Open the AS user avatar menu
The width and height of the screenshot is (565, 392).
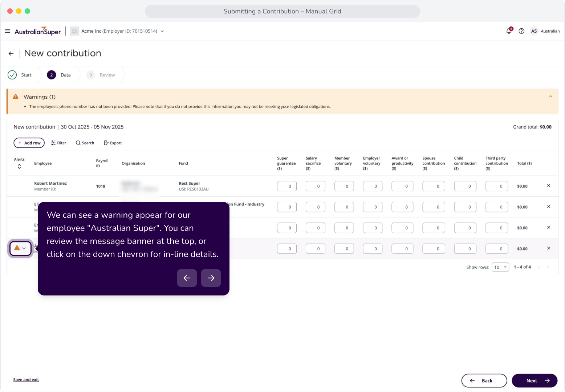[x=534, y=31]
